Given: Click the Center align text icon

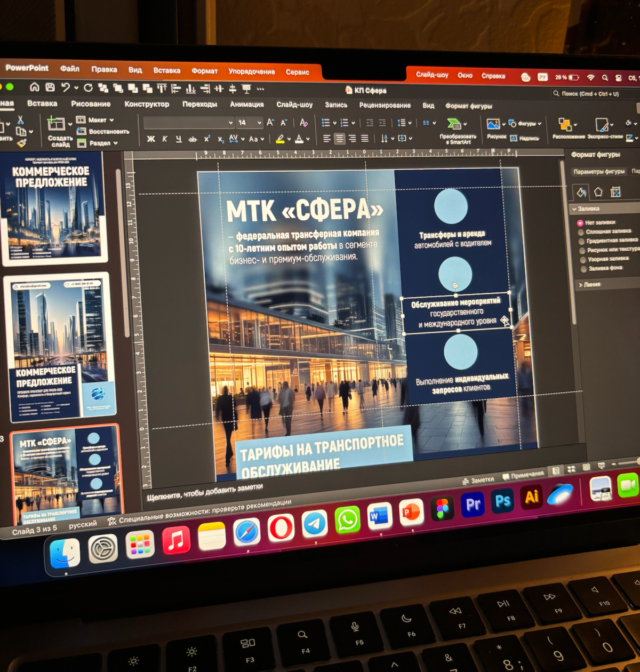Looking at the screenshot, I should 339,139.
